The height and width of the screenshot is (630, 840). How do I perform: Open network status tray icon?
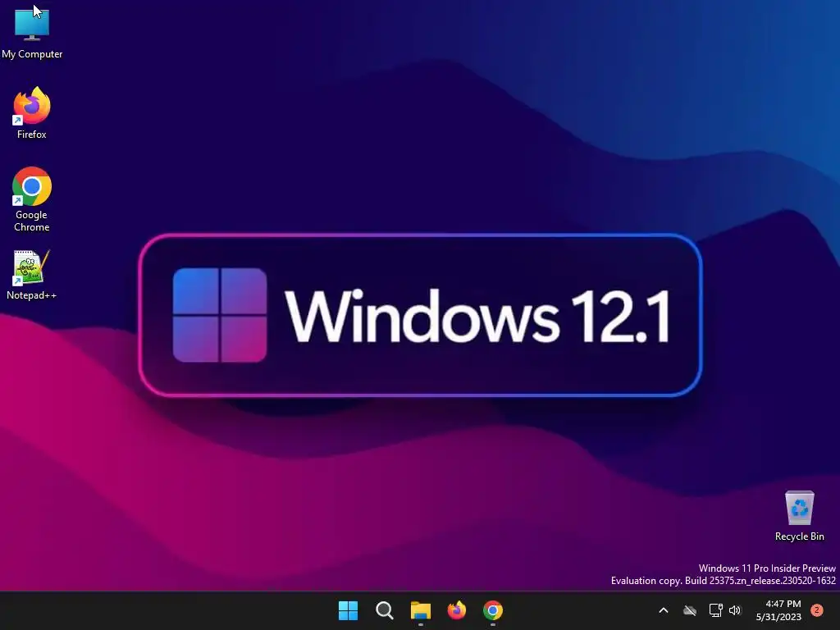click(x=715, y=610)
